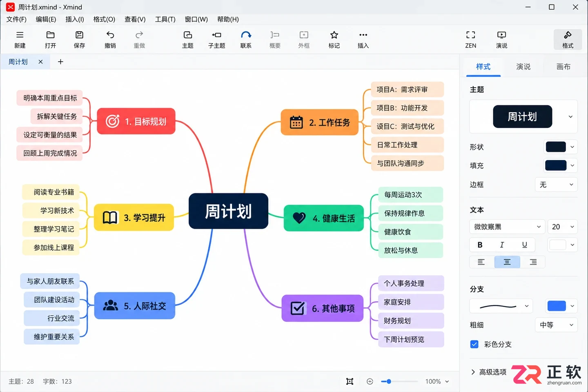This screenshot has width=588, height=392.
Task: Close the 周计划 sheet tab
Action: (40, 62)
